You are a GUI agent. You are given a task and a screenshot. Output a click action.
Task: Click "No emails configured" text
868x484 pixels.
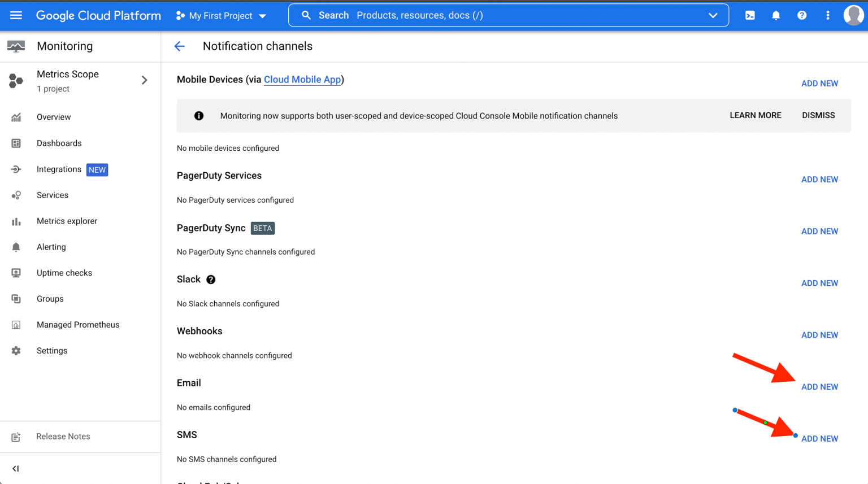pyautogui.click(x=214, y=407)
